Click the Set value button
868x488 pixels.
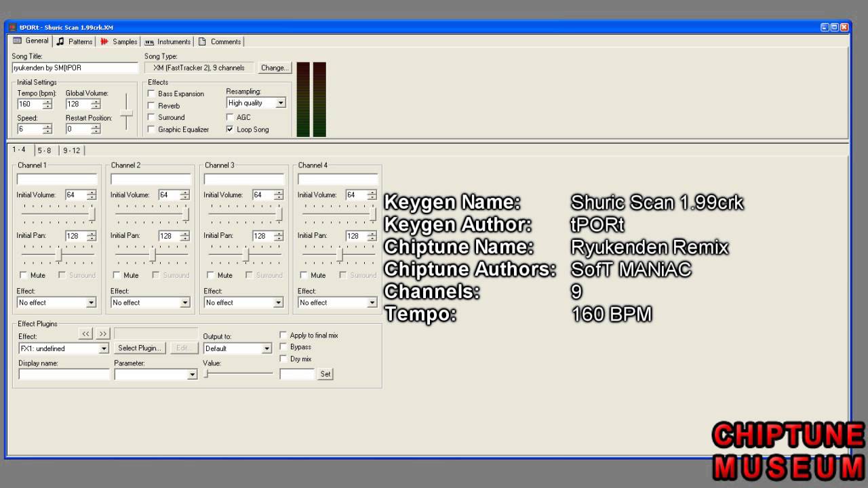coord(325,374)
